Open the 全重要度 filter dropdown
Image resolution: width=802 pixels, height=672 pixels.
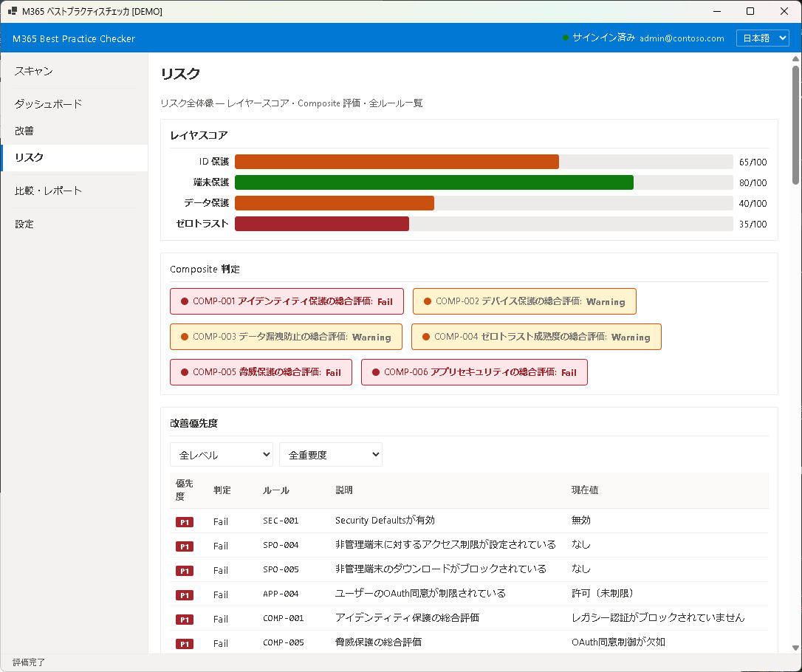click(330, 454)
